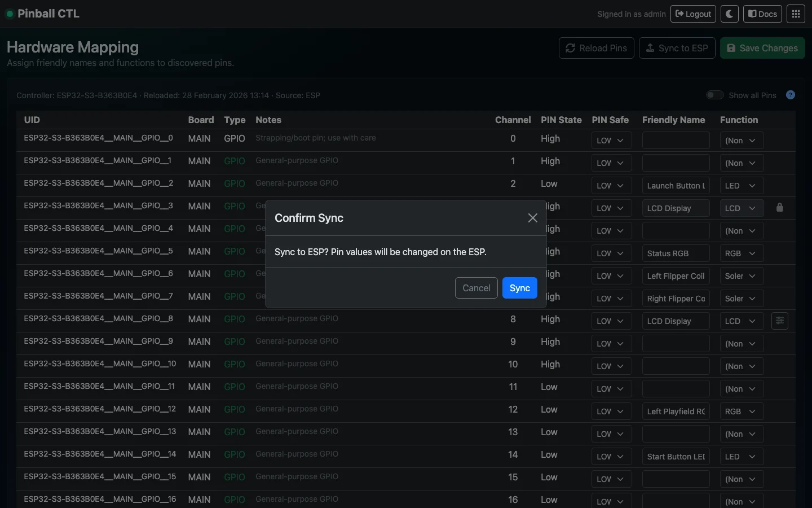Enable the Show all Pins toggle
The width and height of the screenshot is (812, 508).
tap(714, 95)
